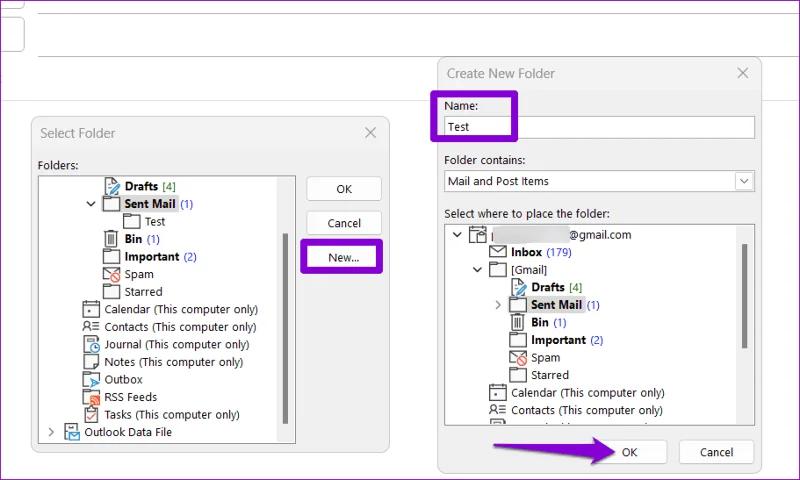Click Starred folder icon in Select Folder list
Viewport: 800px width, 480px height.
point(111,291)
